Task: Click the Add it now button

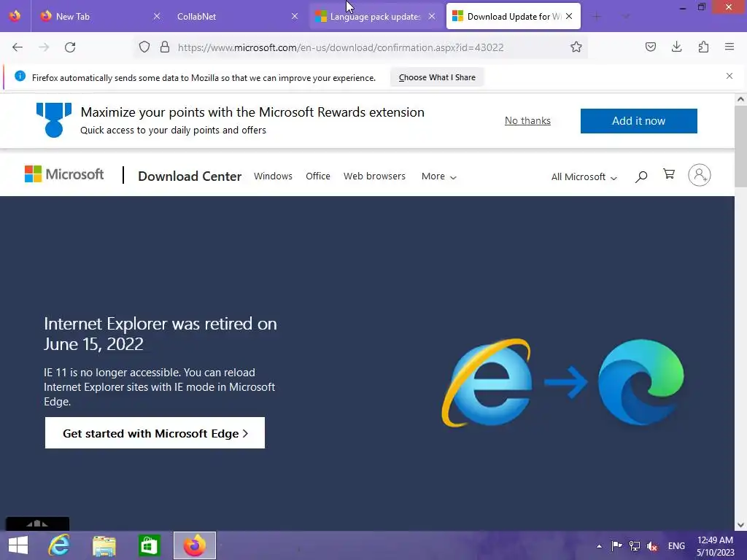Action: [x=638, y=121]
